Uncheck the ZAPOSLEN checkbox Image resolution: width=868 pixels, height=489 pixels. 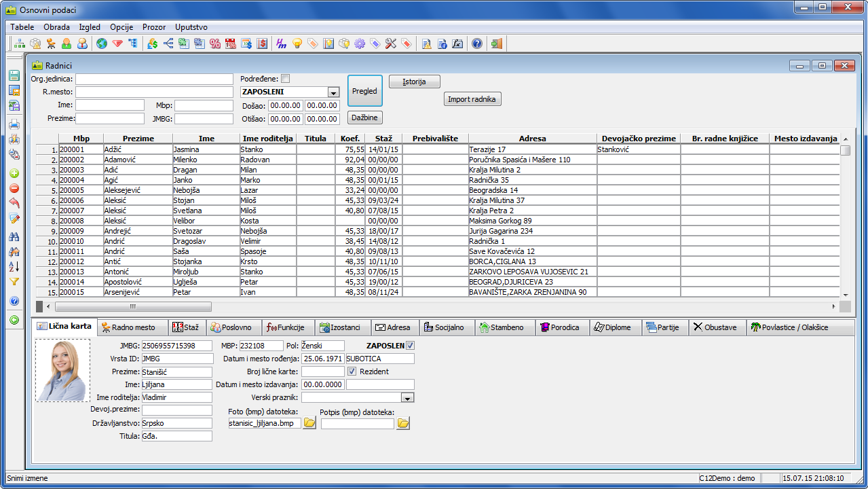(x=410, y=346)
